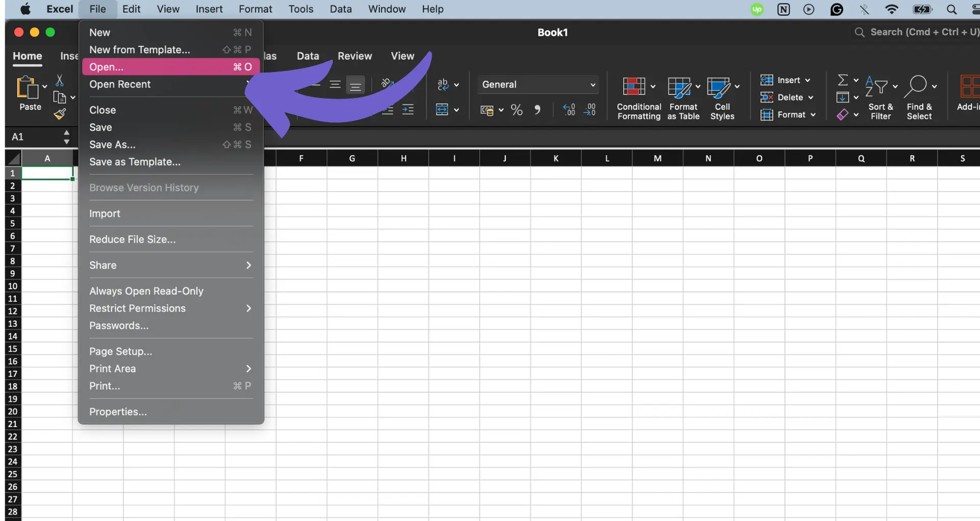
Task: Click the Increase Indent icon
Action: pos(408,109)
